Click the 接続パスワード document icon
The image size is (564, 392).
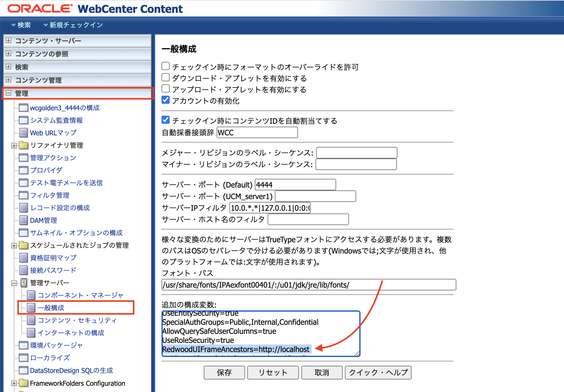pos(23,270)
